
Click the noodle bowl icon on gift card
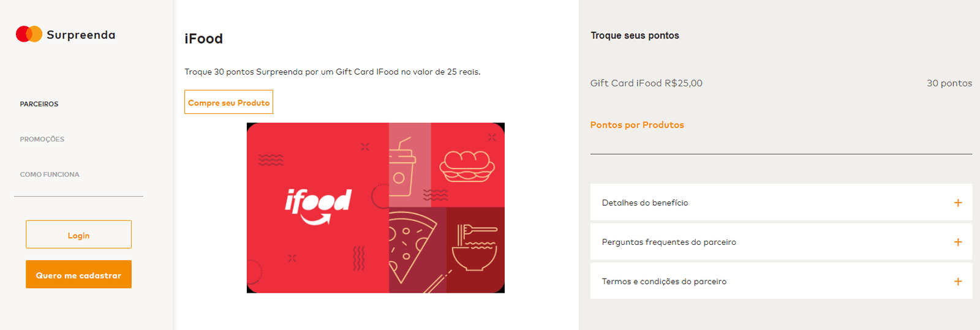pyautogui.click(x=475, y=248)
